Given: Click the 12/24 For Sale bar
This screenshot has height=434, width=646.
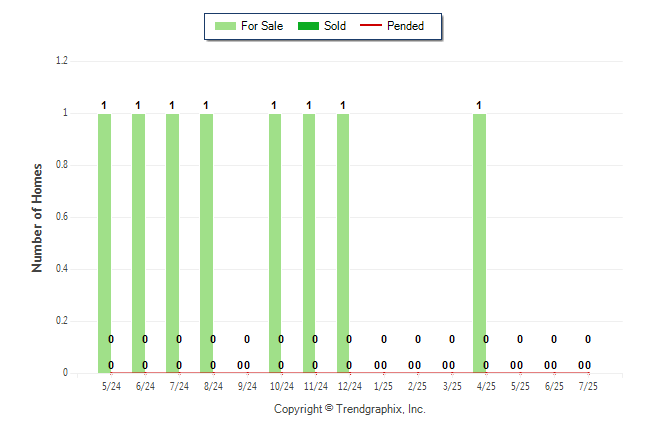Looking at the screenshot, I should [x=343, y=243].
